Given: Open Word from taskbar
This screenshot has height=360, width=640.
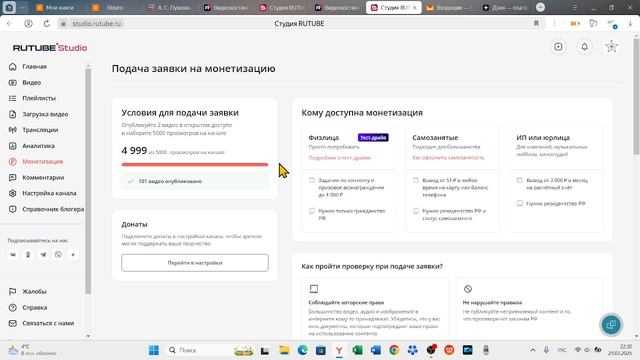Looking at the screenshot, I should click(376, 350).
